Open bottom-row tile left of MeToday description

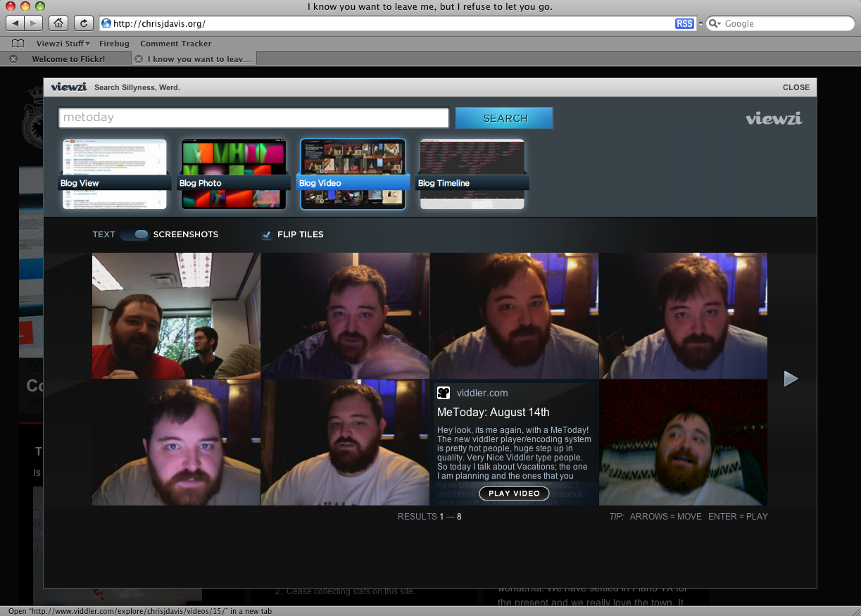tap(345, 442)
